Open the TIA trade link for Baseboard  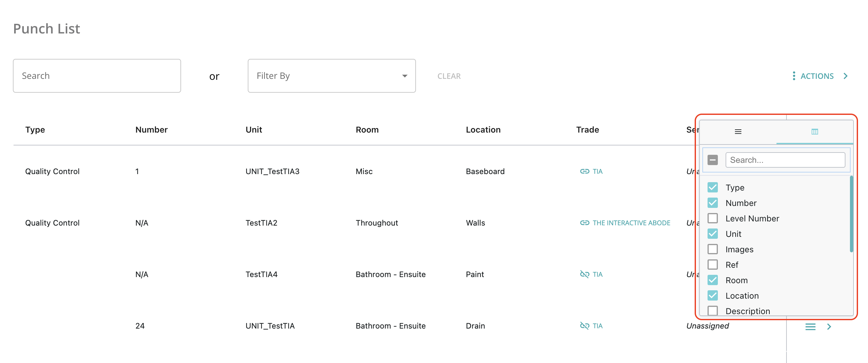tap(597, 171)
